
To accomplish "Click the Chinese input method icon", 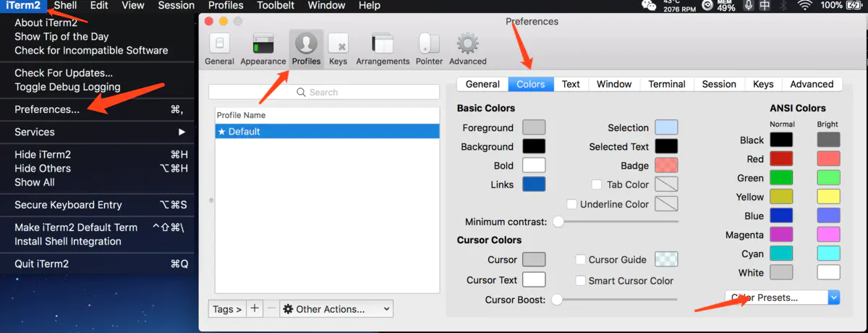I will [765, 6].
